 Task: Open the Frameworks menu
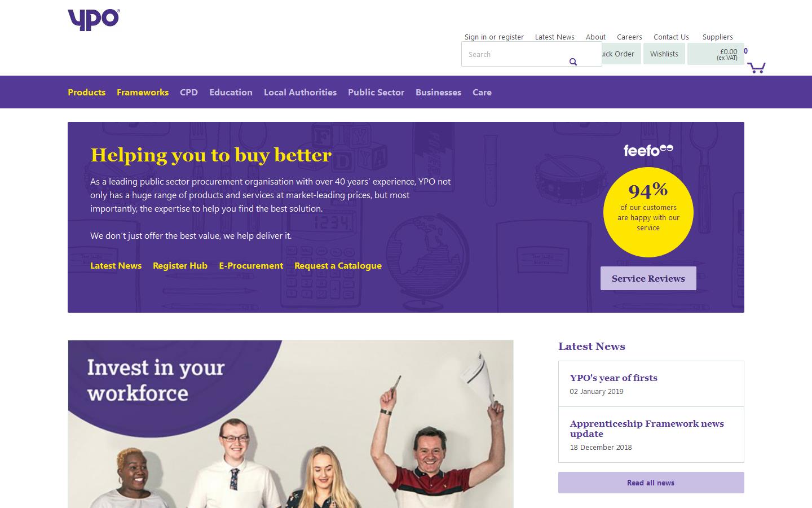click(x=143, y=92)
